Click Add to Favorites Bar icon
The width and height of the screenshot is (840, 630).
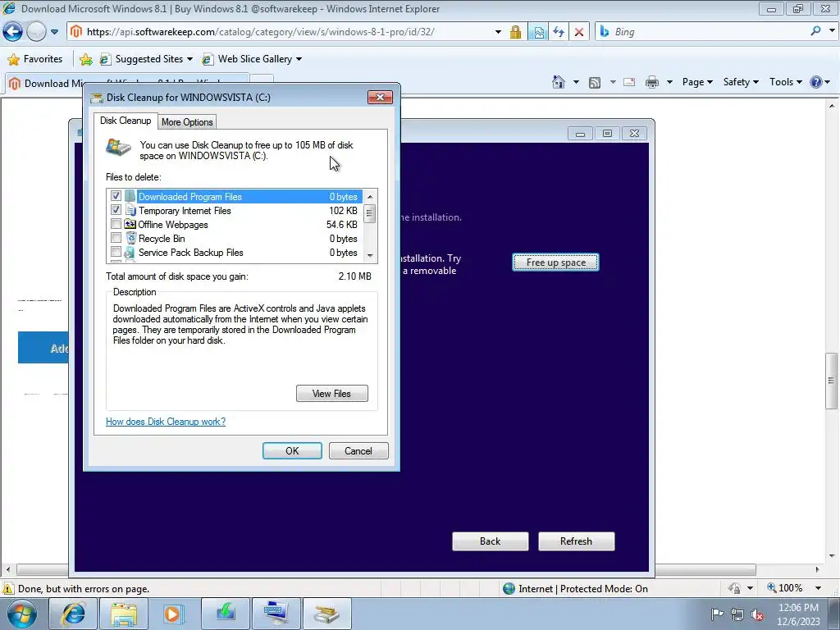85,59
